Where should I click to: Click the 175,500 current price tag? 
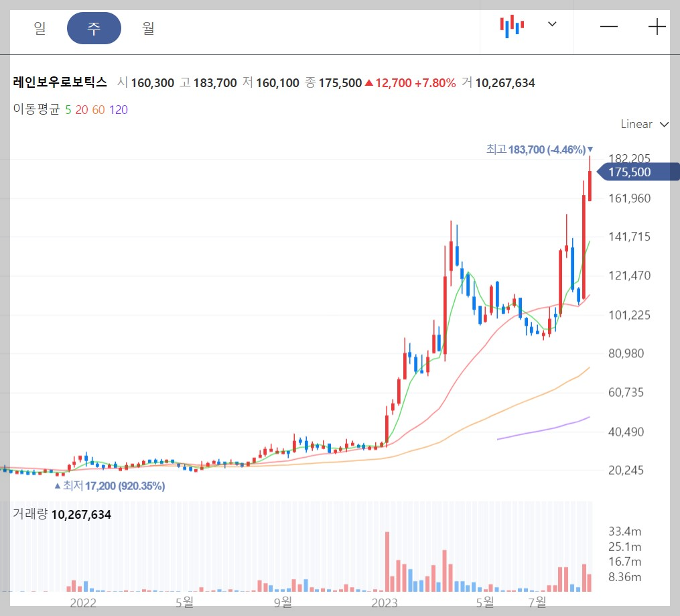coord(638,172)
